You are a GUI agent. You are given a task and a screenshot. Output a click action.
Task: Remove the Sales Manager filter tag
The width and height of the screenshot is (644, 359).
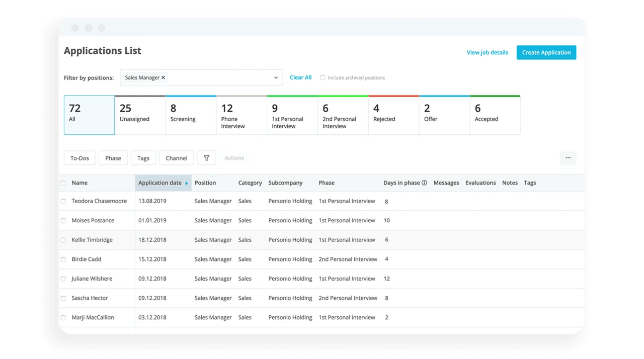click(163, 78)
